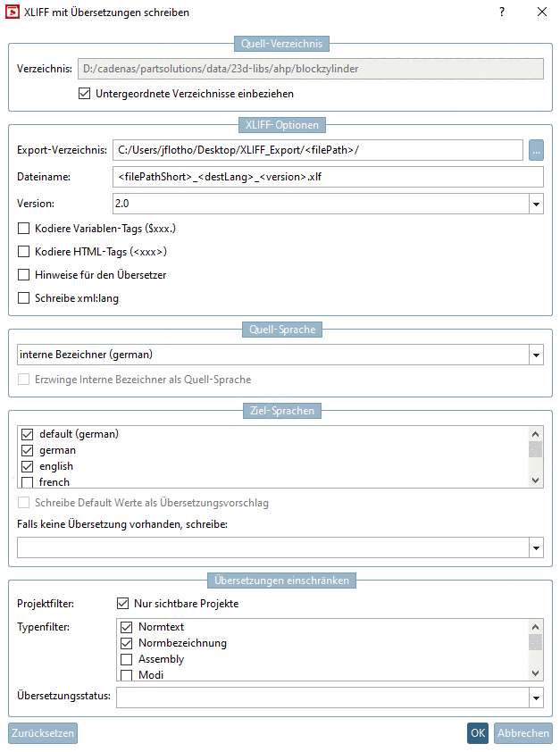Image resolution: width=560 pixels, height=752 pixels.
Task: Uncheck Nur sichtbare Projekte
Action: [123, 604]
